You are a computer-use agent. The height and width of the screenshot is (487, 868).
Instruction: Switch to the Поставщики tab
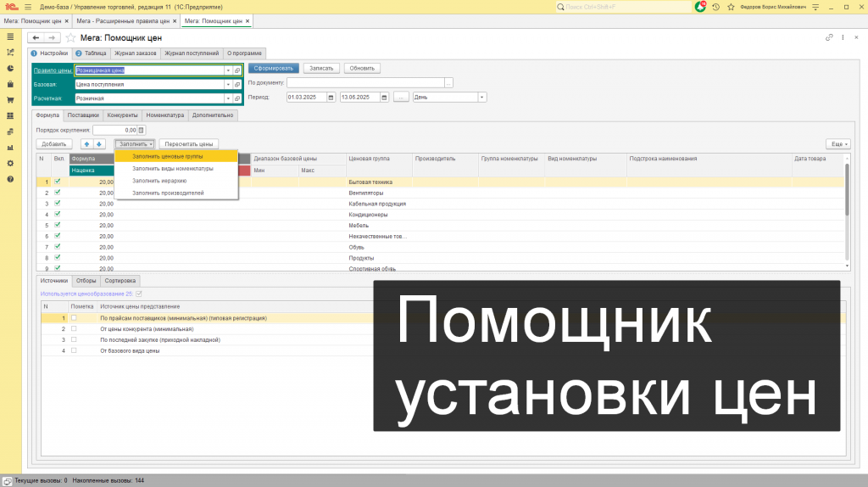[83, 115]
